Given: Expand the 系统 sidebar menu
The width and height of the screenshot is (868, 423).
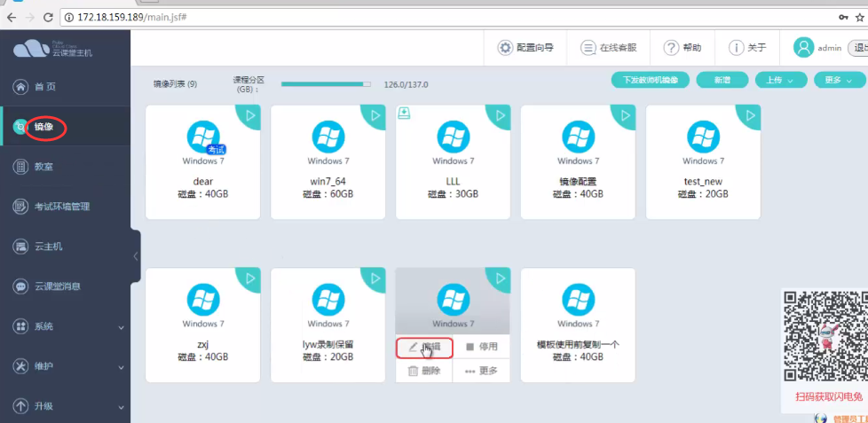Looking at the screenshot, I should pos(66,326).
